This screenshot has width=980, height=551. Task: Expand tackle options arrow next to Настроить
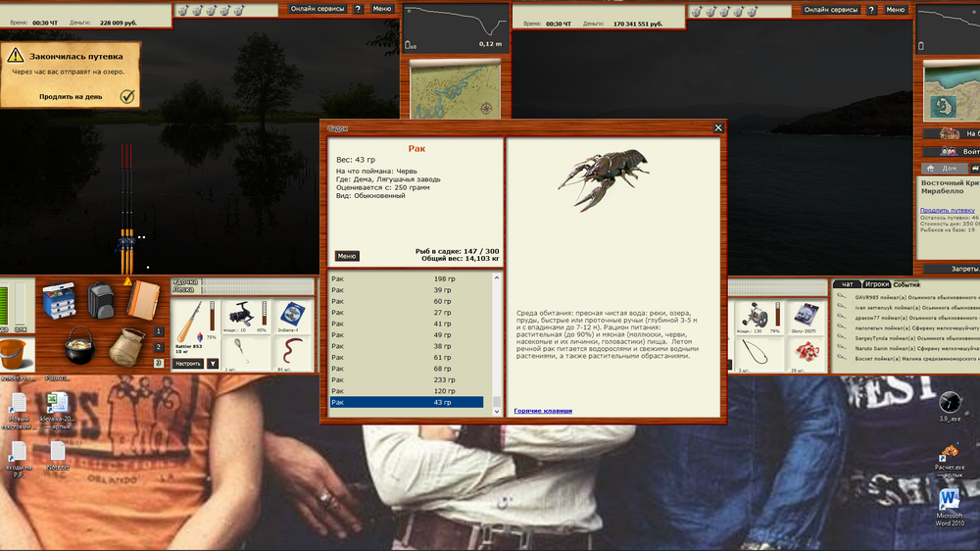point(213,364)
